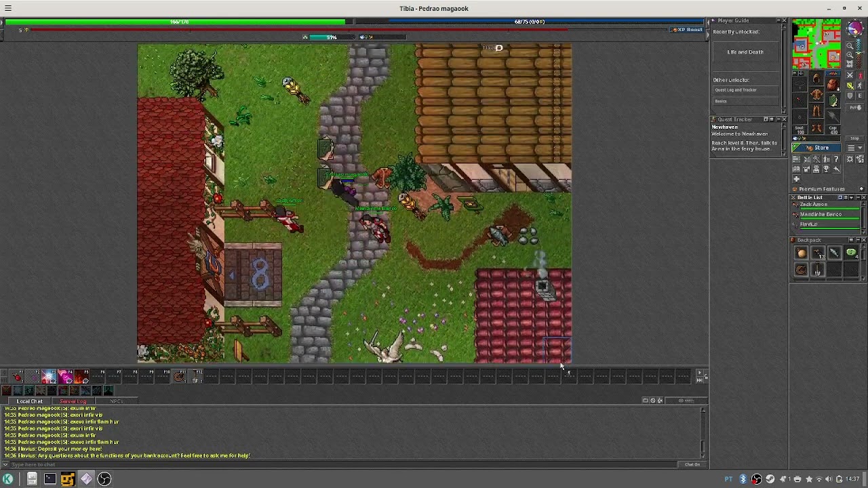Open the Basics unlock entry

click(746, 101)
